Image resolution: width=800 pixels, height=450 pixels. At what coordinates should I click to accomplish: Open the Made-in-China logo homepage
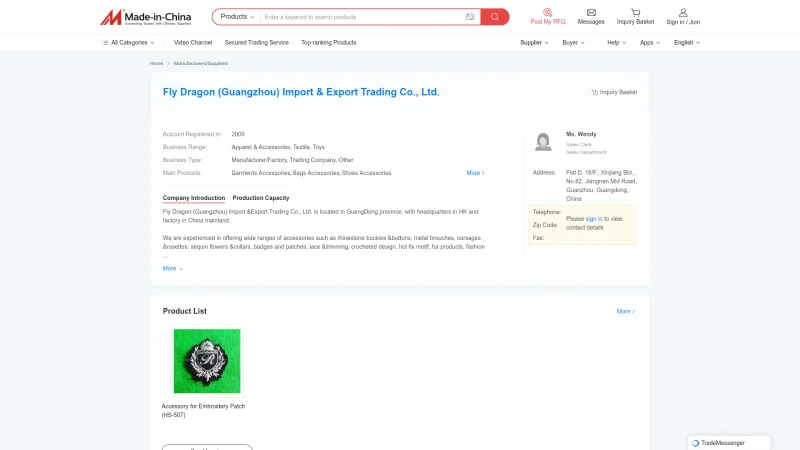click(145, 17)
